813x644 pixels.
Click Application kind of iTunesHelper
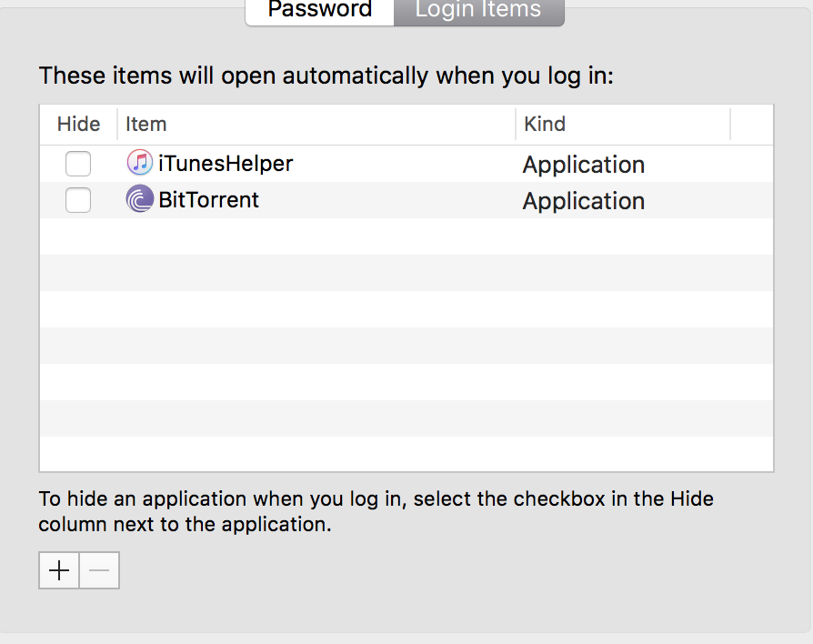[x=583, y=165]
